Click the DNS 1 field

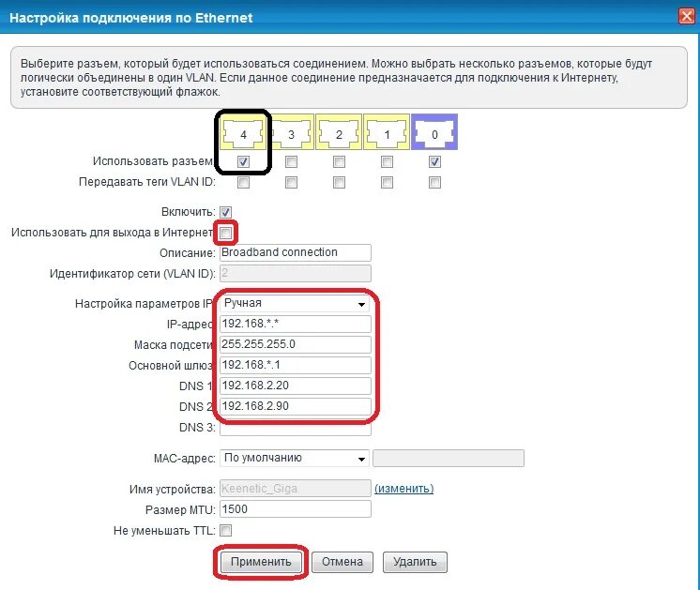coord(295,386)
